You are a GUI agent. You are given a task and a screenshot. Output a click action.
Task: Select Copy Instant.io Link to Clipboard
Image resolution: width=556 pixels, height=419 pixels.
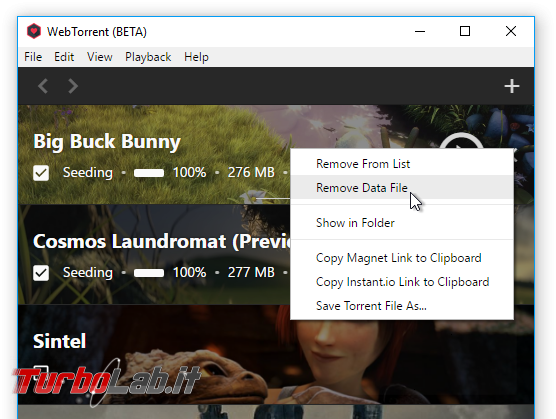point(402,282)
